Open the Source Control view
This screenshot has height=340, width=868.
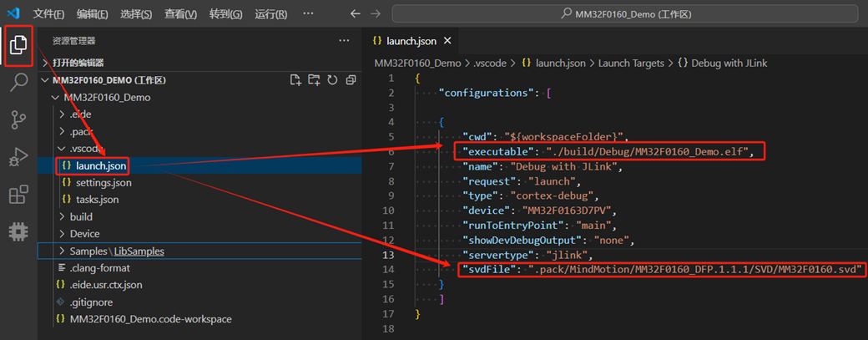coord(18,120)
